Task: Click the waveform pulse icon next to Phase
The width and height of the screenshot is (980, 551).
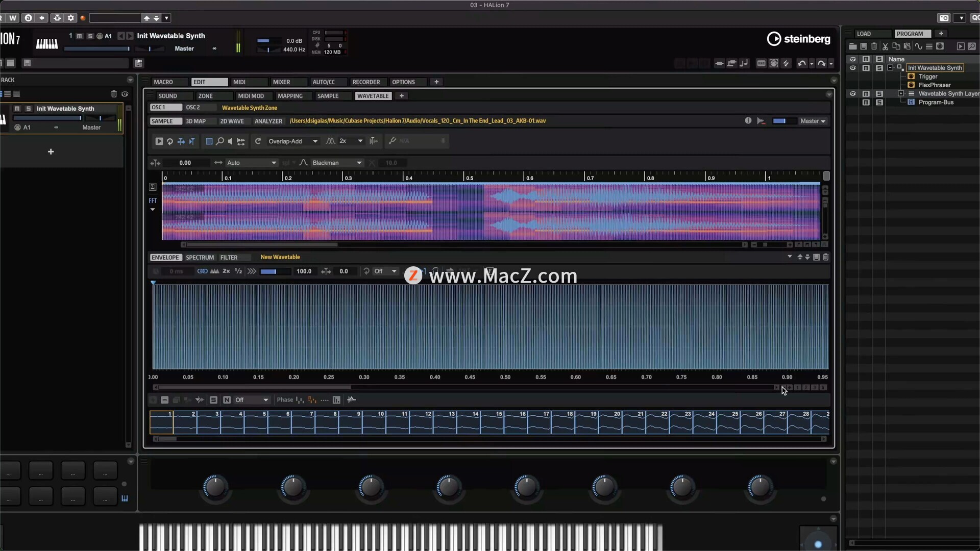Action: pos(351,400)
